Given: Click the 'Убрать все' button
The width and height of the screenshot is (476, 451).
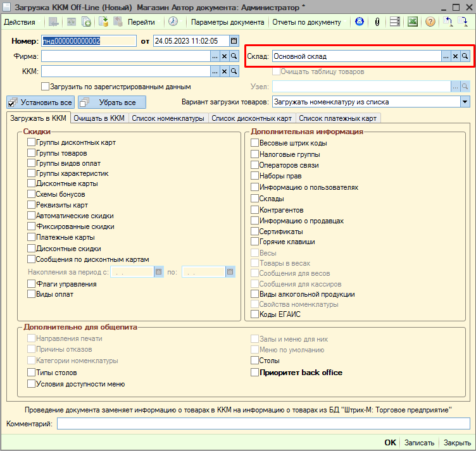Looking at the screenshot, I should (112, 102).
